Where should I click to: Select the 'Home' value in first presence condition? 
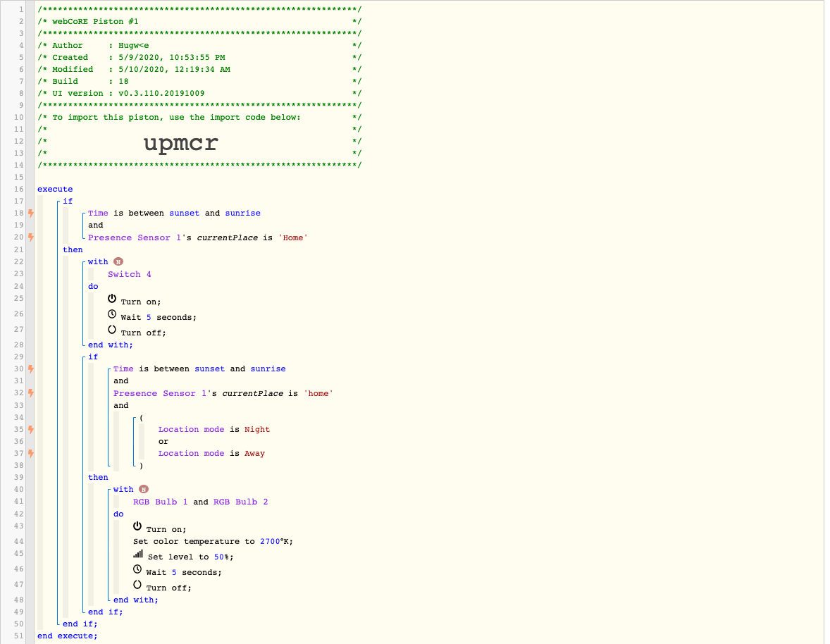293,237
